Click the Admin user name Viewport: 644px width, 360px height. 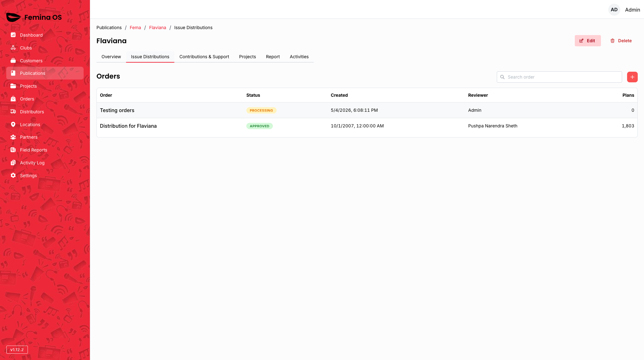(632, 10)
